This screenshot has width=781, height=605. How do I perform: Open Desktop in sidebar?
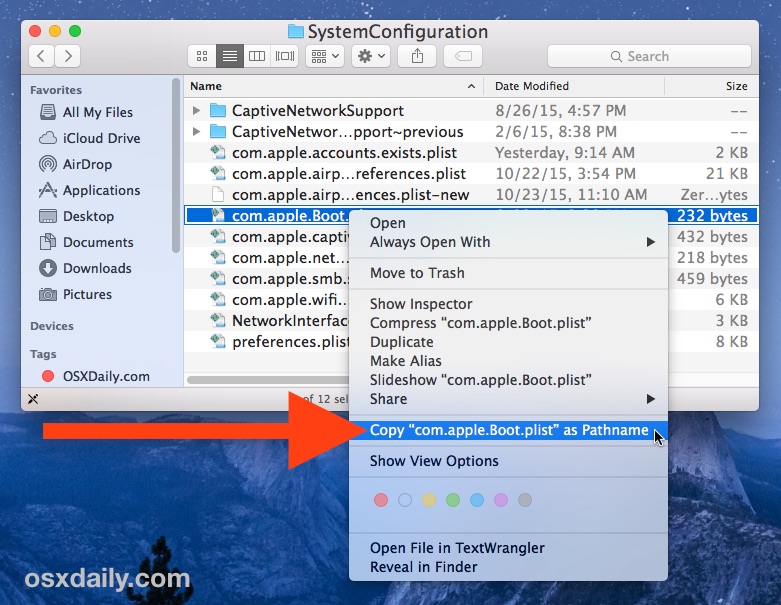pos(77,216)
